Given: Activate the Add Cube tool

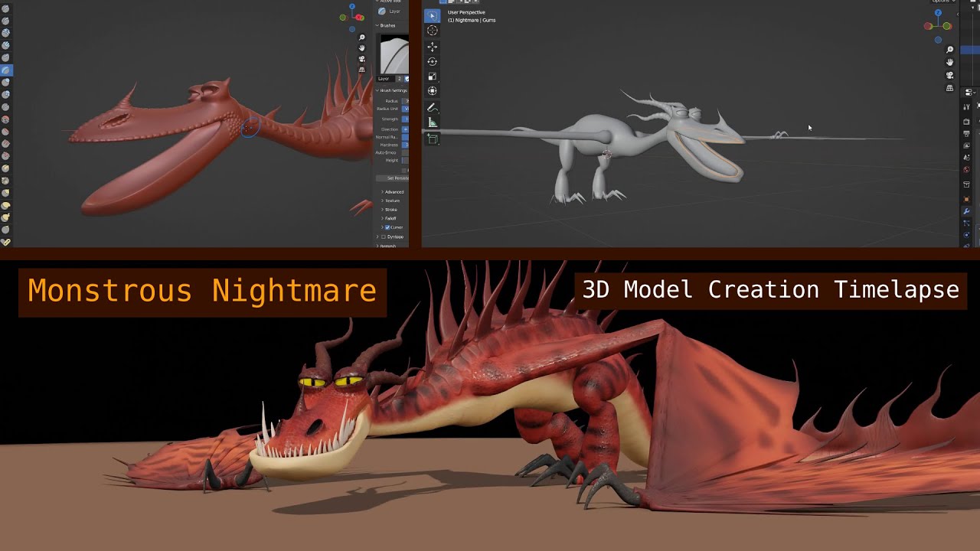Looking at the screenshot, I should (x=432, y=139).
